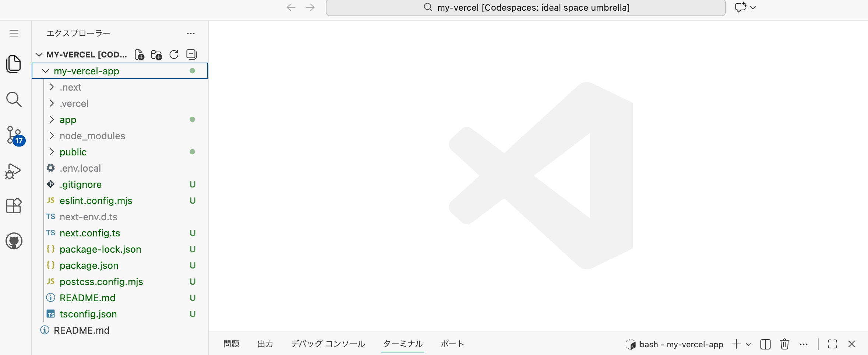Kill the terminal with trash icon
868x355 pixels.
[x=784, y=344]
